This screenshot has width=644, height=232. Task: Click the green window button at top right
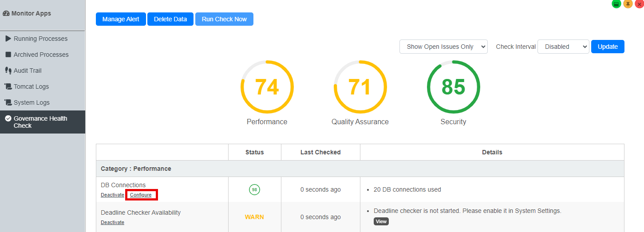coord(616,4)
